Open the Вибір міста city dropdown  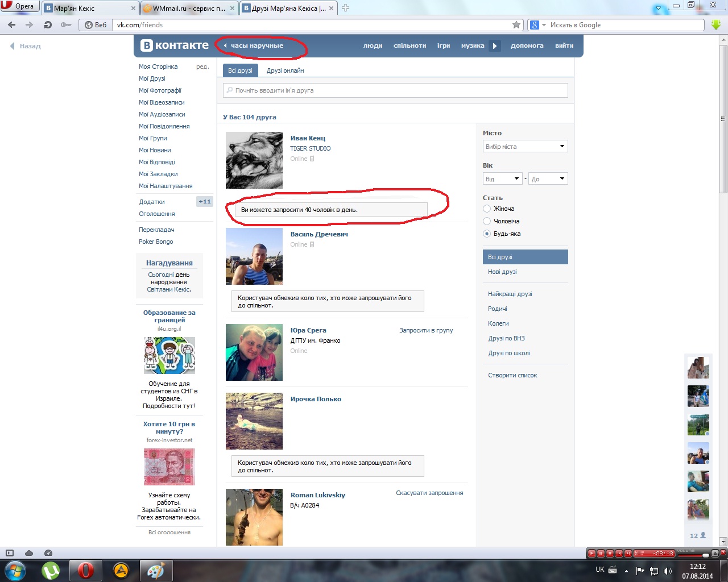(x=526, y=147)
